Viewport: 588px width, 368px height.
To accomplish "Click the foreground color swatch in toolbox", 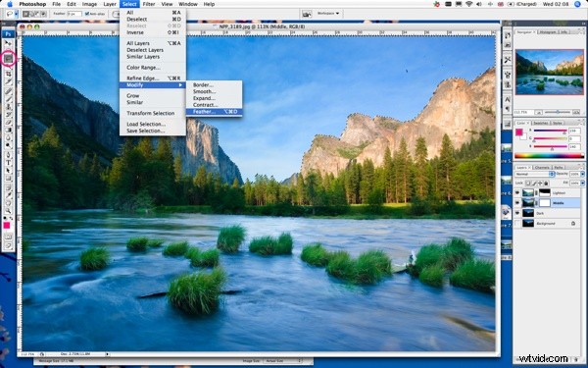I will coord(7,226).
